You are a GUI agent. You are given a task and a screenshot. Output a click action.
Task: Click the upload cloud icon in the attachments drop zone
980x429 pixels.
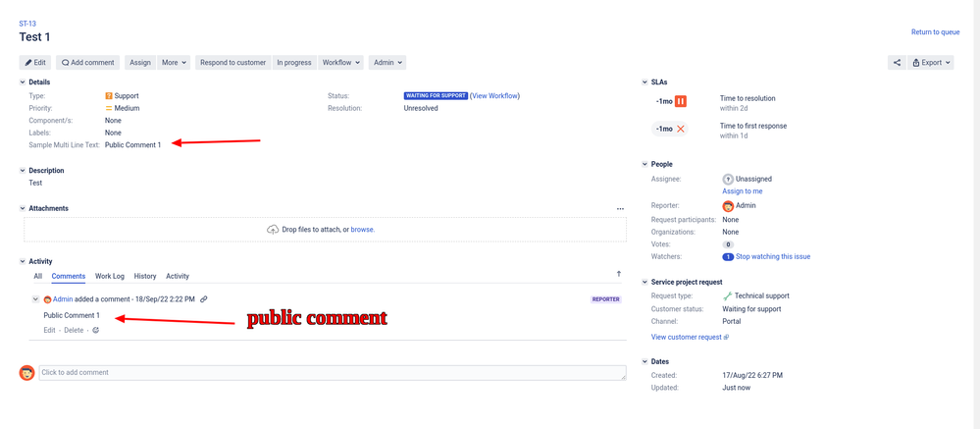[273, 230]
